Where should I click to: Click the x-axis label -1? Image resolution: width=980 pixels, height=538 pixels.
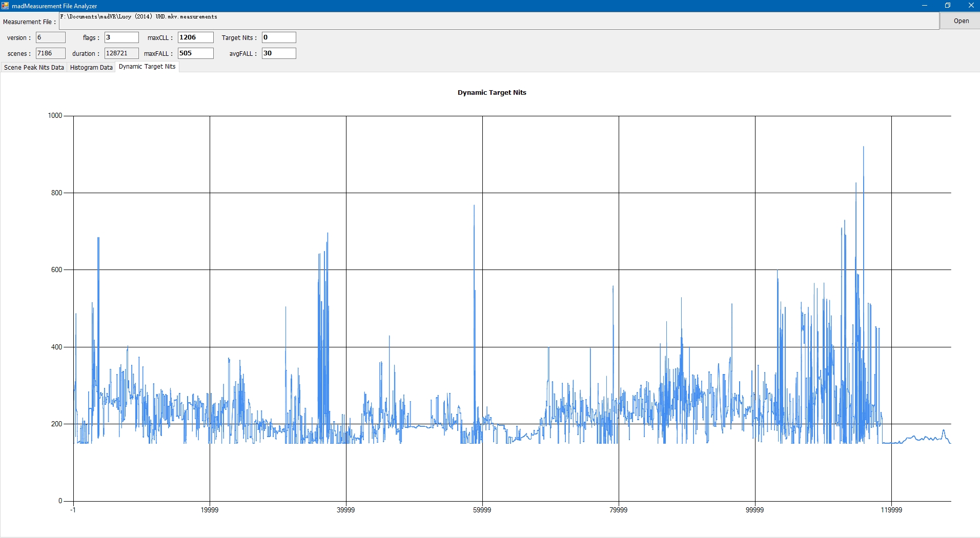click(x=73, y=510)
